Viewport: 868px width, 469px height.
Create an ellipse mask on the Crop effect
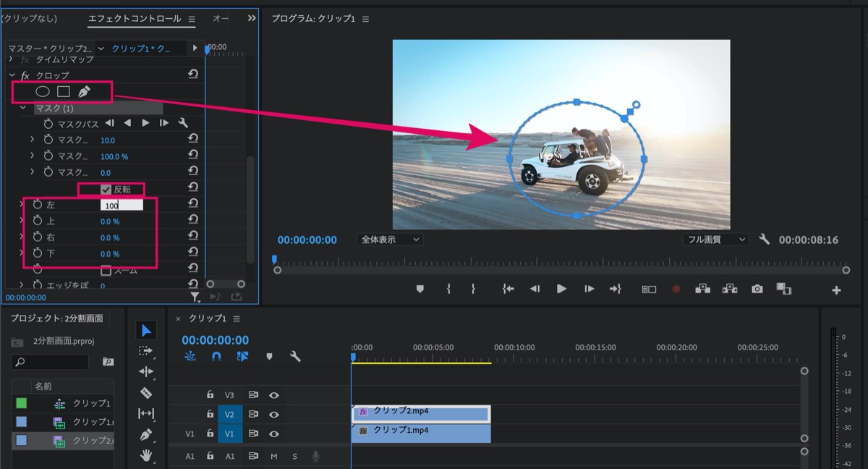(x=43, y=92)
